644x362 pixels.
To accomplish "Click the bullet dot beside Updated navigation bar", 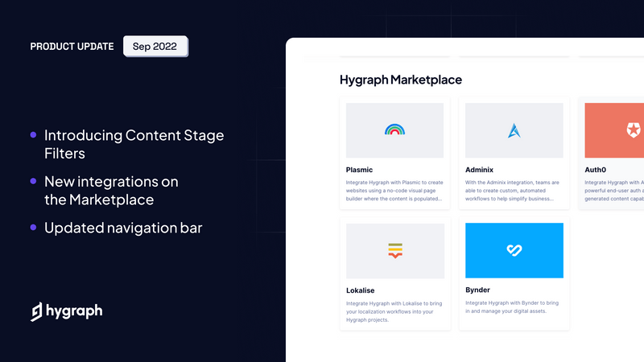I will tap(33, 228).
